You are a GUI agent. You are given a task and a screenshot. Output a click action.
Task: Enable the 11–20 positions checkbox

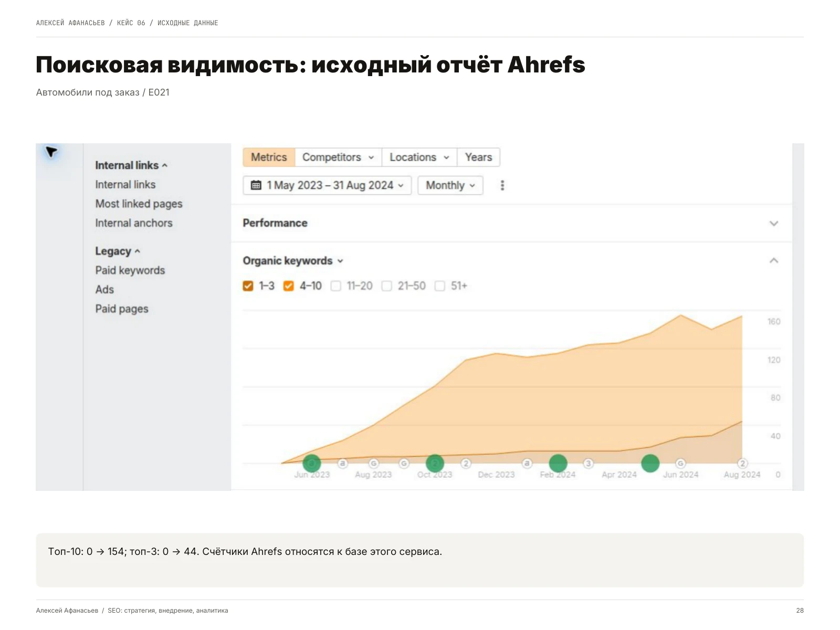coord(336,286)
